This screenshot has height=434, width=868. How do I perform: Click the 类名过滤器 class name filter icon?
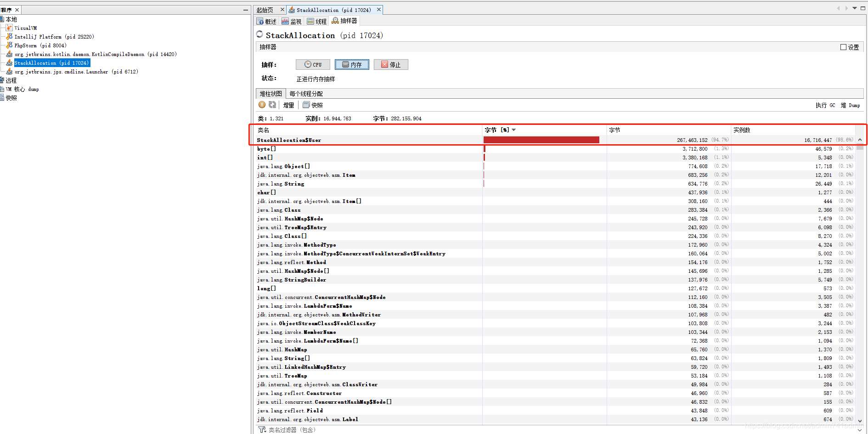(262, 429)
